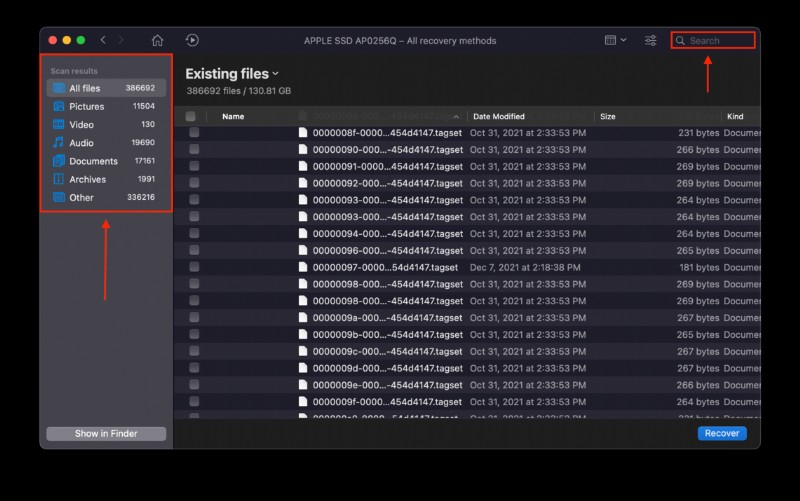
Task: Open the filter settings sliders icon
Action: click(x=651, y=40)
